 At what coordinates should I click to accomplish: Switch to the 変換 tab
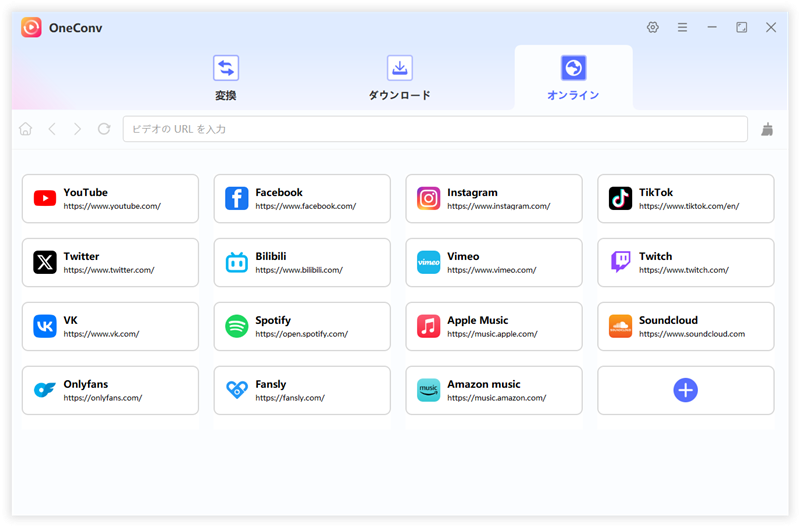coord(226,78)
